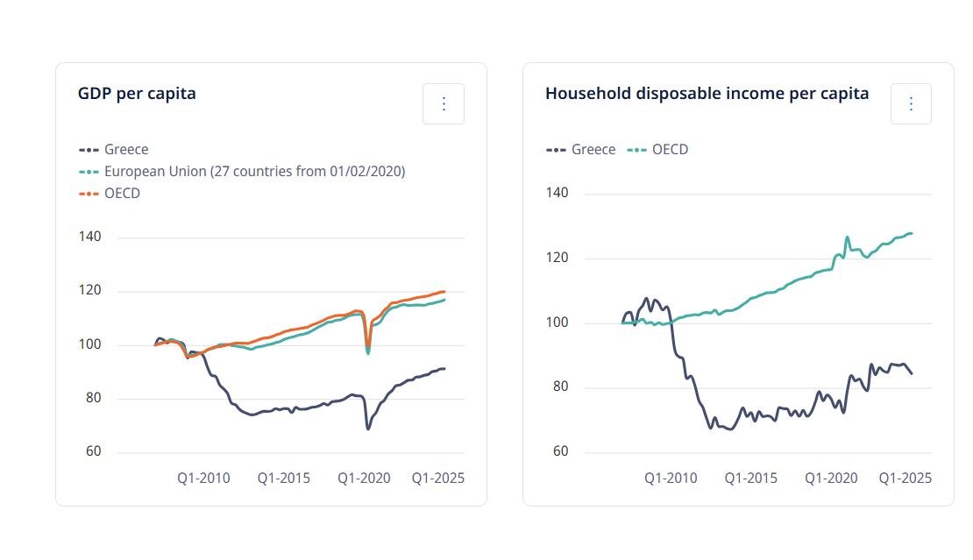
Task: Select Q1-2020 label on GDP chart axis
Action: [364, 478]
